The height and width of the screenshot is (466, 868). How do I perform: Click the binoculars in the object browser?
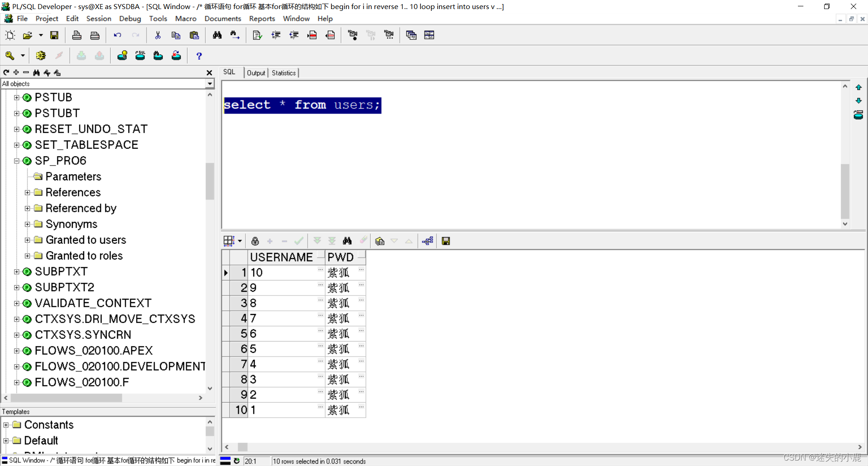[36, 72]
